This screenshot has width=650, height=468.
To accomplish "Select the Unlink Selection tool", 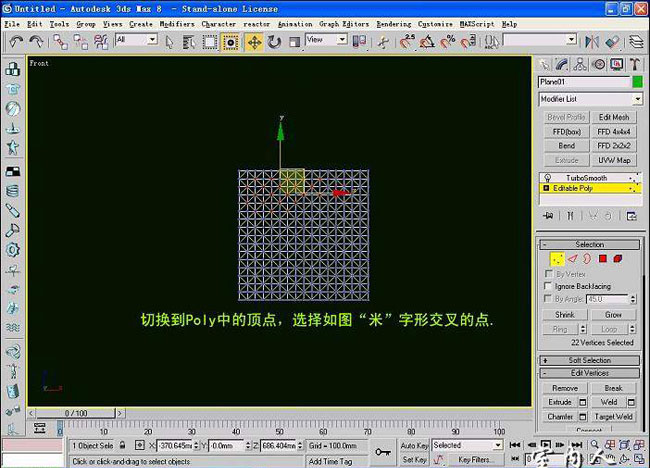I will click(x=80, y=41).
